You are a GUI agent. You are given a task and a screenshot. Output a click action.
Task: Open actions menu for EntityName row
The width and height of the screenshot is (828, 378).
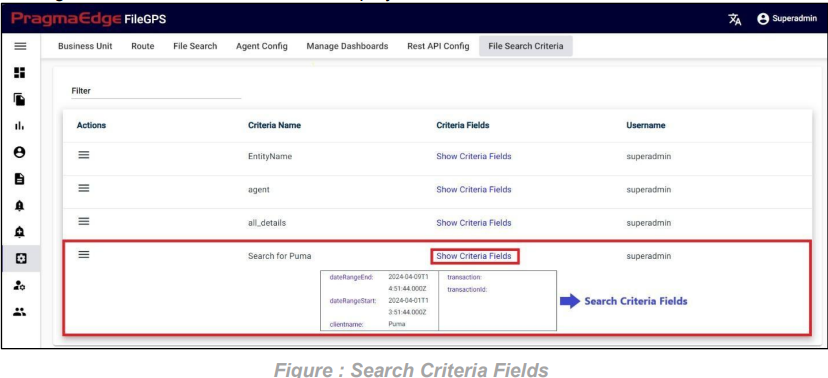(83, 155)
